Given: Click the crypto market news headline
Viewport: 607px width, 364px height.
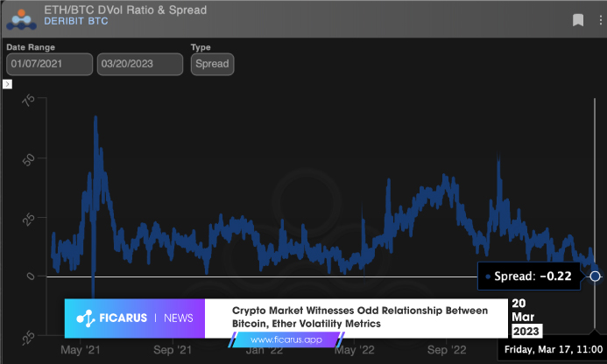Looking at the screenshot, I should point(360,317).
